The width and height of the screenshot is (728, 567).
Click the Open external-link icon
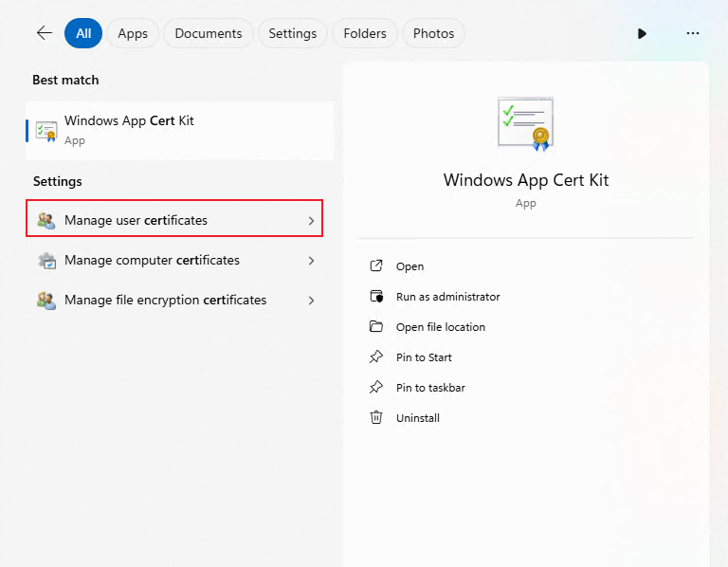[376, 265]
